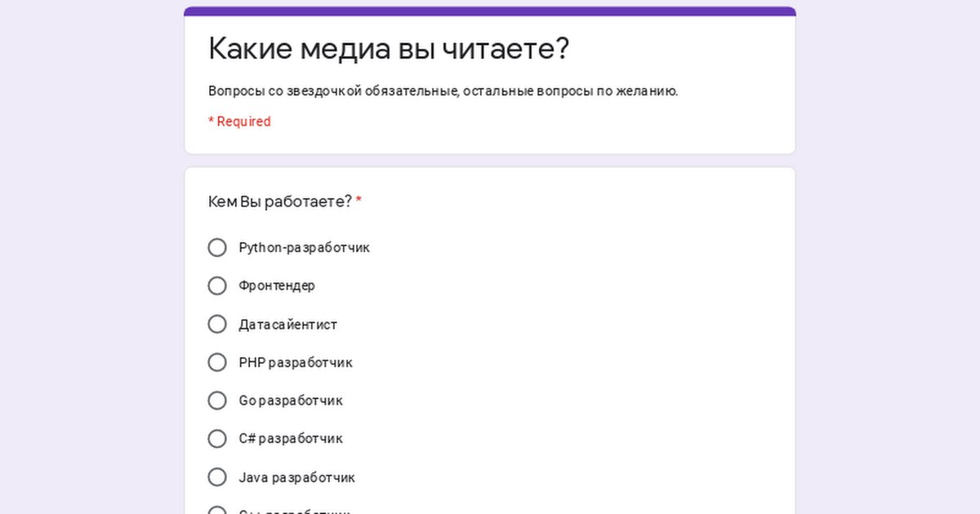Choose the Фронтендер radio circle
This screenshot has width=980, height=514.
click(217, 286)
